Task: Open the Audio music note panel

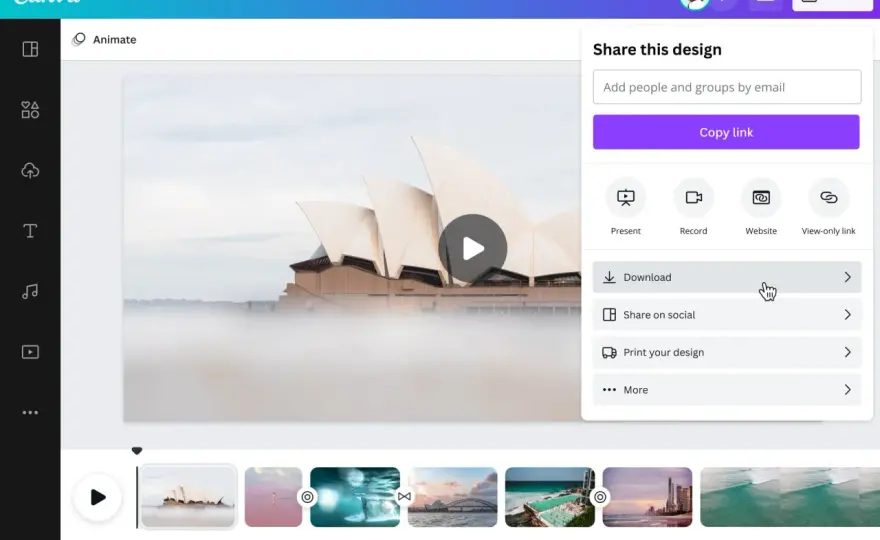Action: pyautogui.click(x=30, y=291)
